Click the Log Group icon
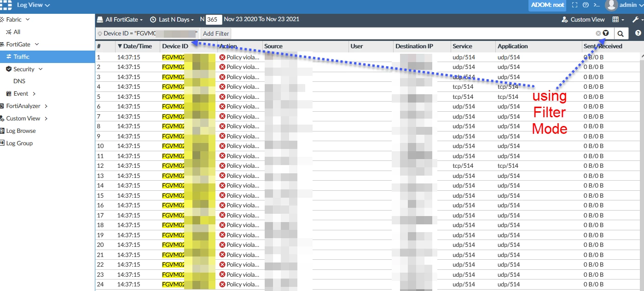 coord(2,143)
